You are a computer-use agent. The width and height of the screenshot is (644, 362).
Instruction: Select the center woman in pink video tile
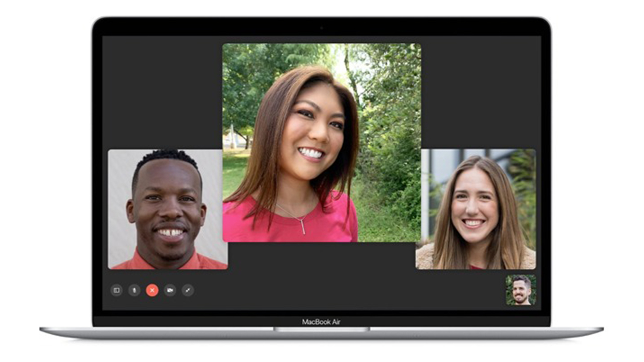(321, 142)
